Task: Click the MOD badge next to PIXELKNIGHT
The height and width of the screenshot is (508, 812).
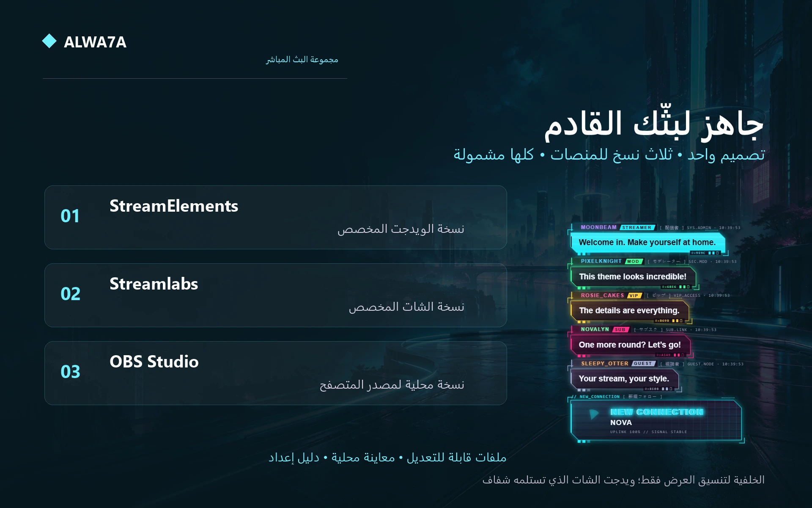Action: click(x=634, y=262)
